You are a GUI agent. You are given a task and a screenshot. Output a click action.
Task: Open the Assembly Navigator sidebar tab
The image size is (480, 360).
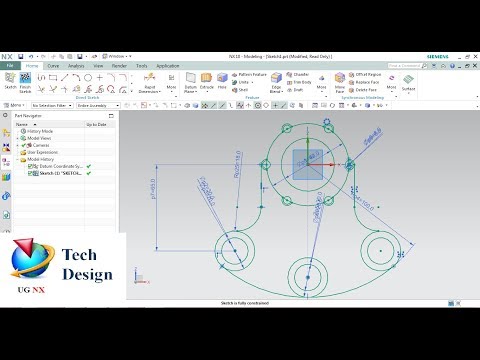pyautogui.click(x=6, y=133)
